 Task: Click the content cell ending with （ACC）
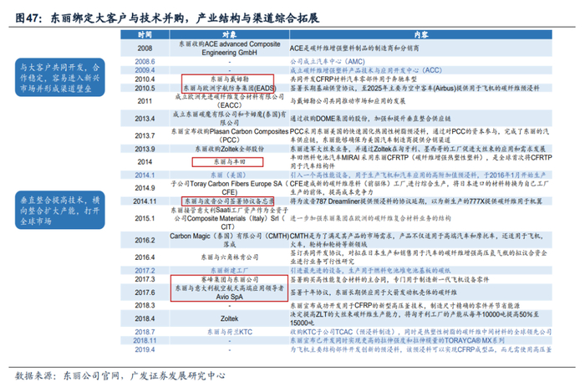(x=421, y=70)
